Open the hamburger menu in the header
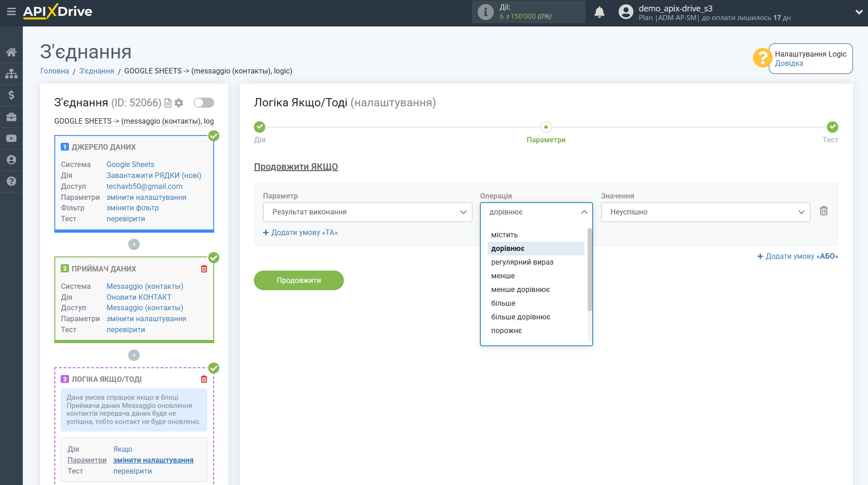868x485 pixels. click(11, 12)
